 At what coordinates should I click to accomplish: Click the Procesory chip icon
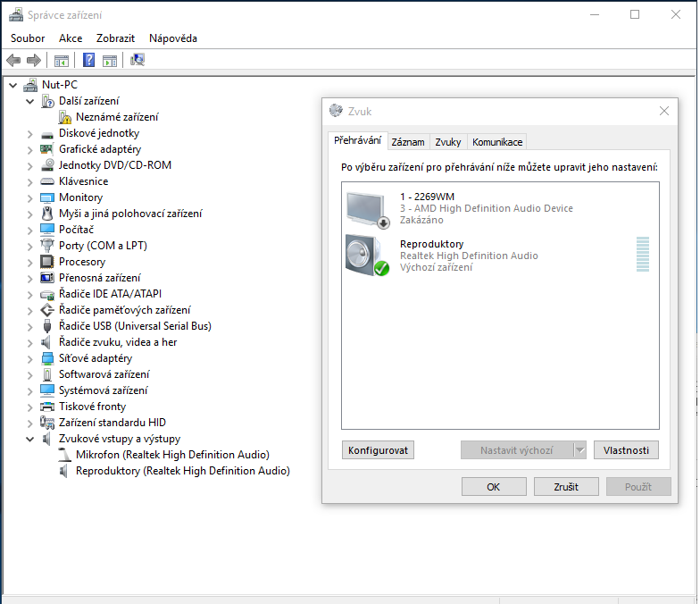coord(46,261)
